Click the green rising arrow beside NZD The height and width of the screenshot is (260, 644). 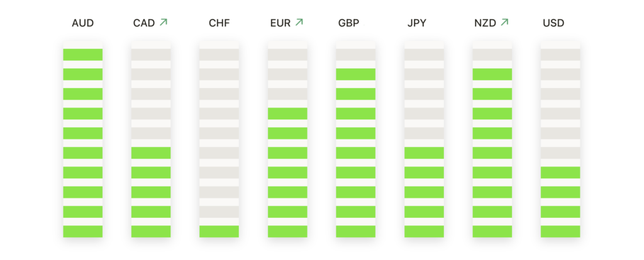[504, 22]
